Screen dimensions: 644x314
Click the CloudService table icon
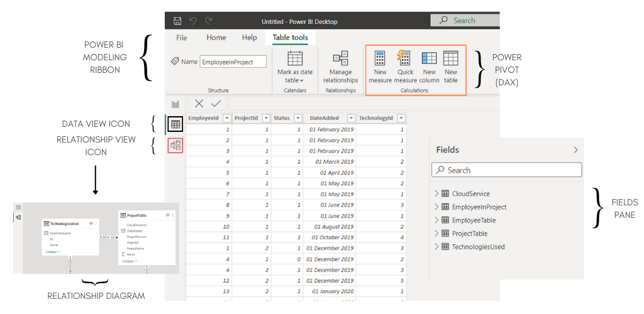coord(445,193)
